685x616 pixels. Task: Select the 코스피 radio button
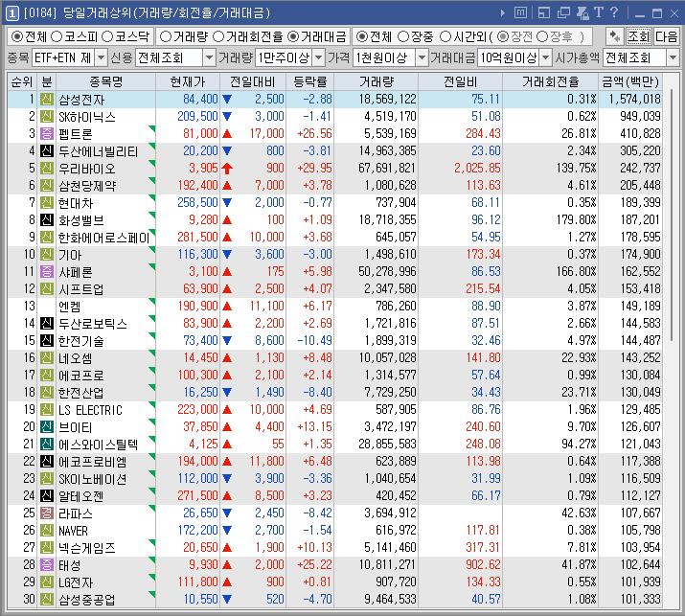(57, 36)
